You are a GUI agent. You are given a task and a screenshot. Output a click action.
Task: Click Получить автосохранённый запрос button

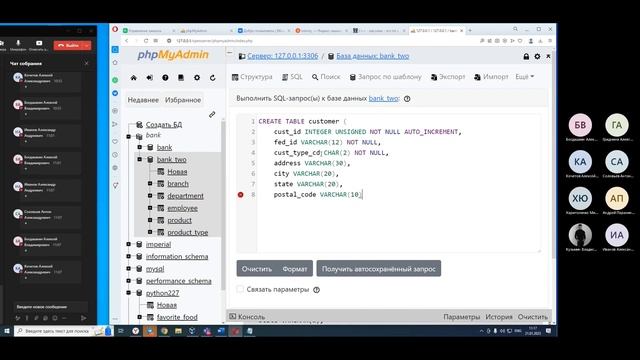point(379,269)
